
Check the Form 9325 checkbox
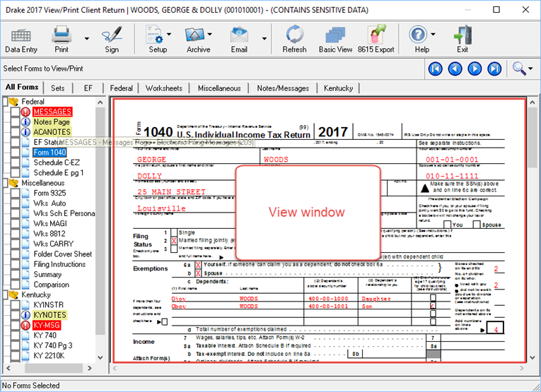point(15,193)
